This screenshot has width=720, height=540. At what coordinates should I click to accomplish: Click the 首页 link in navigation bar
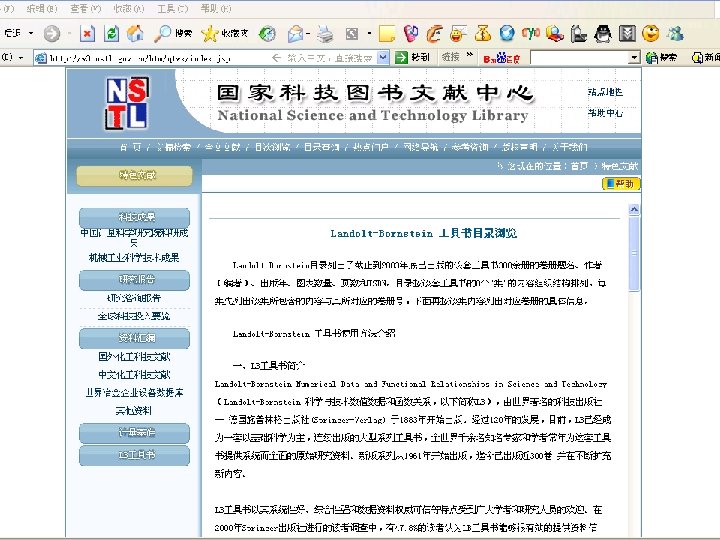(x=130, y=147)
